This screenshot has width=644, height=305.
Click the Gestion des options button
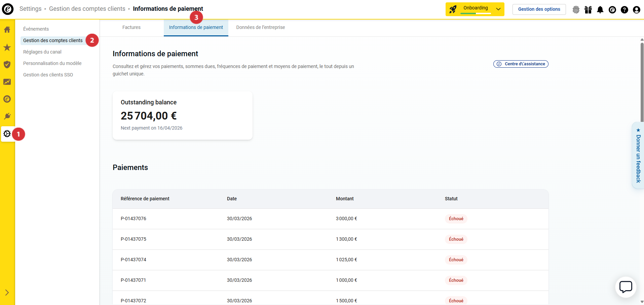click(539, 9)
